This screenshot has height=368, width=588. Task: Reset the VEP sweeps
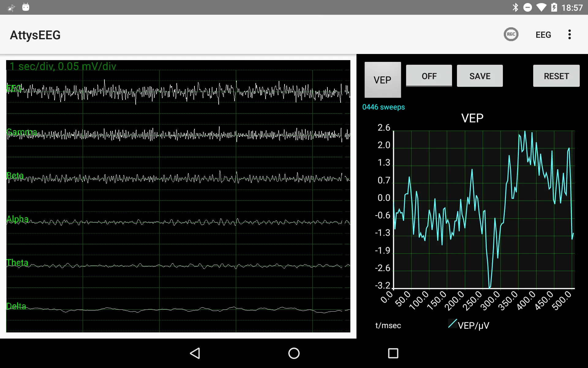tap(556, 76)
